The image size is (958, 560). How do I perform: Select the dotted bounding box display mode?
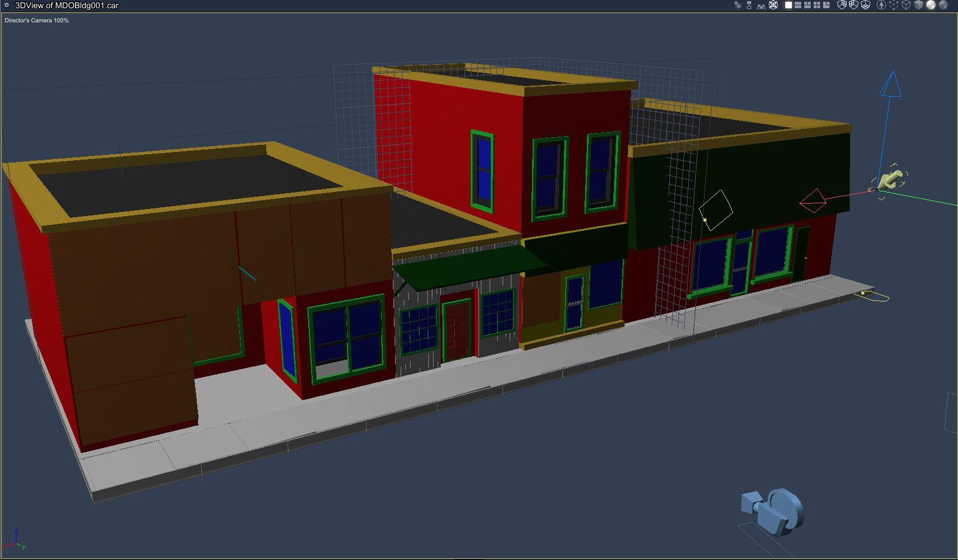click(894, 5)
